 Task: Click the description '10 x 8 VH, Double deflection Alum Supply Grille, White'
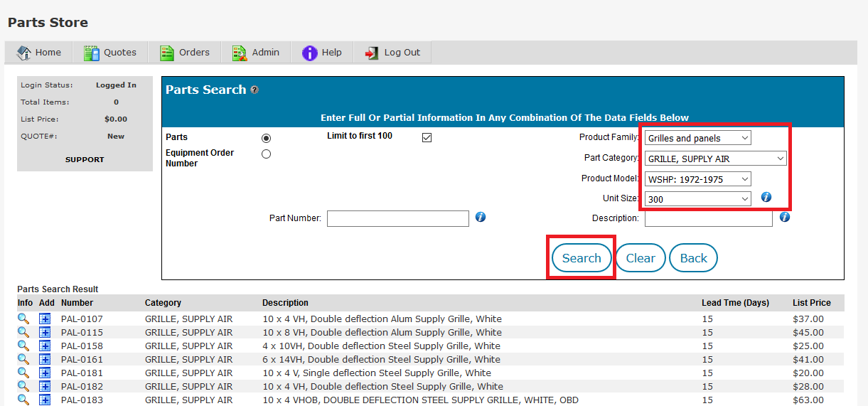[x=382, y=333]
